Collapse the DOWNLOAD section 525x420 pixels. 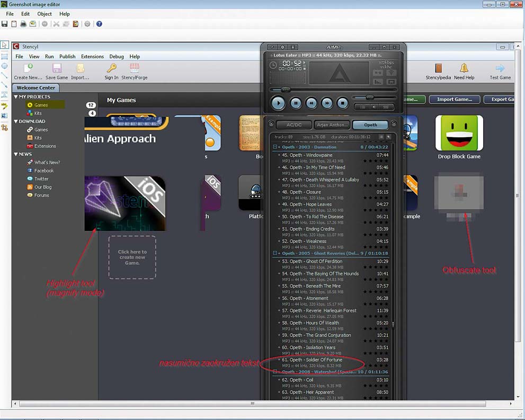16,121
